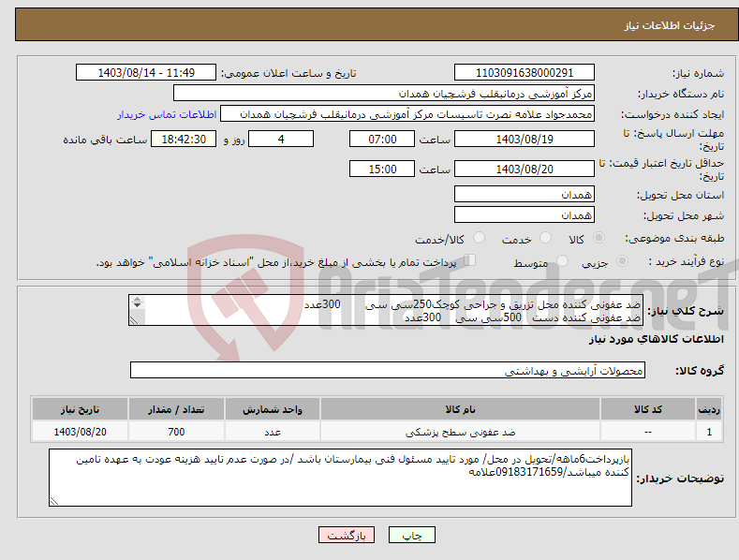Click the general description text area
The image size is (739, 560).
pos(386,310)
